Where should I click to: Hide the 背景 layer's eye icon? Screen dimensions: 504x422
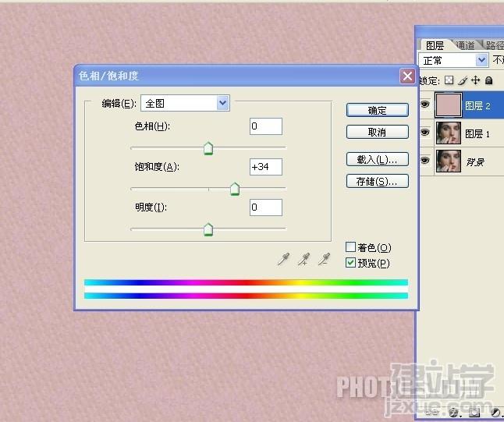pyautogui.click(x=425, y=161)
